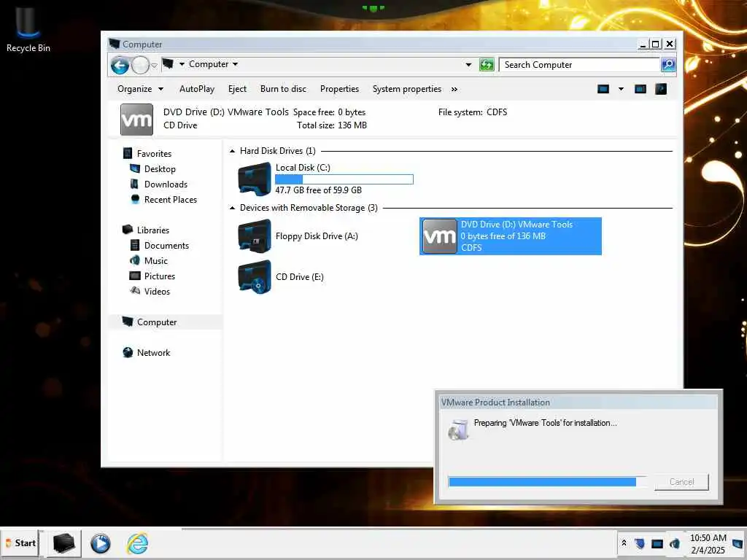Open the Documents library
This screenshot has width=747, height=560.
[166, 245]
